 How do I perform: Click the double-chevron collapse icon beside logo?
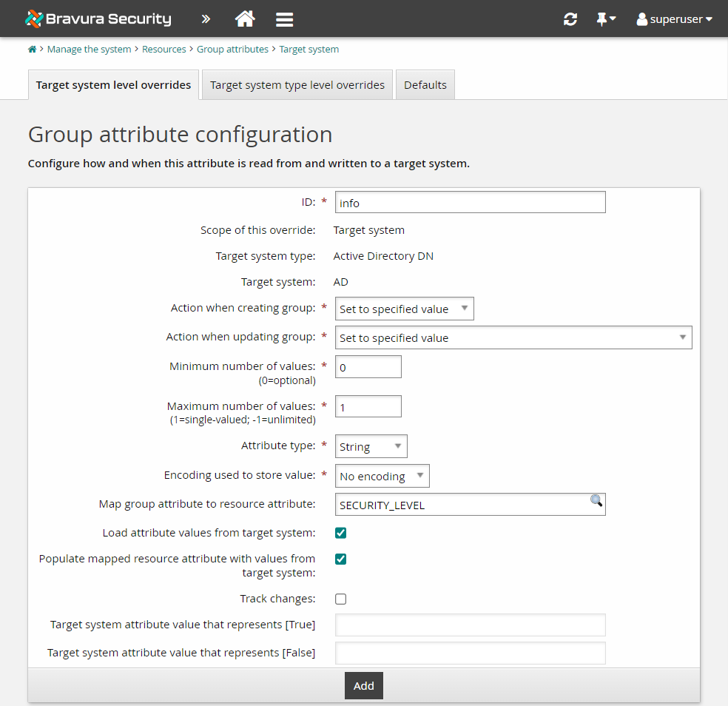206,19
